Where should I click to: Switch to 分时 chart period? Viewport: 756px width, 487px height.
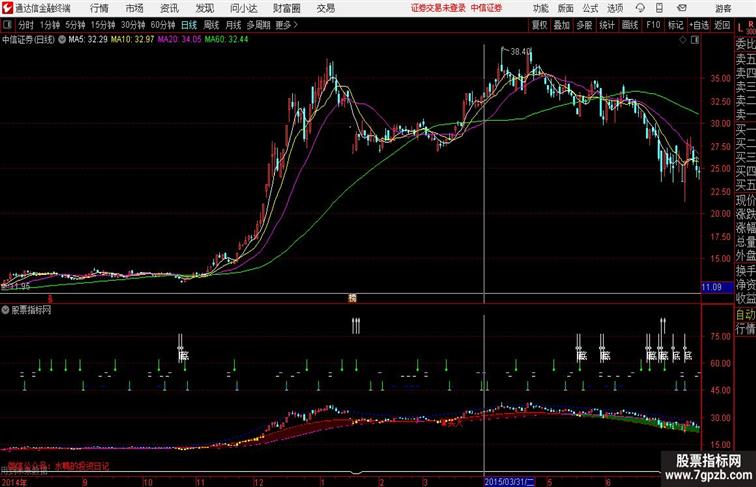(26, 25)
